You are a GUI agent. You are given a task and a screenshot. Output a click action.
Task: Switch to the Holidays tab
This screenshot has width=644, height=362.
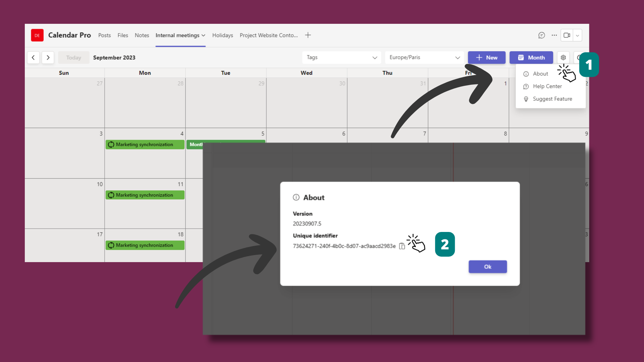coord(223,35)
